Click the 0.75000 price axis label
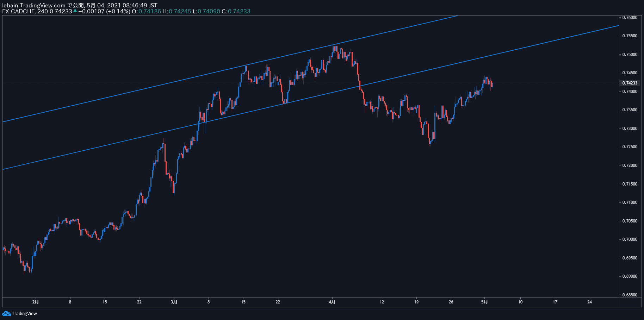The width and height of the screenshot is (644, 320). 630,55
